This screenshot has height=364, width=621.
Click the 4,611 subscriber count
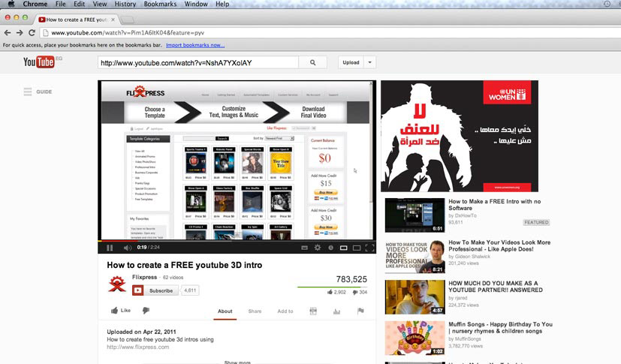(190, 290)
